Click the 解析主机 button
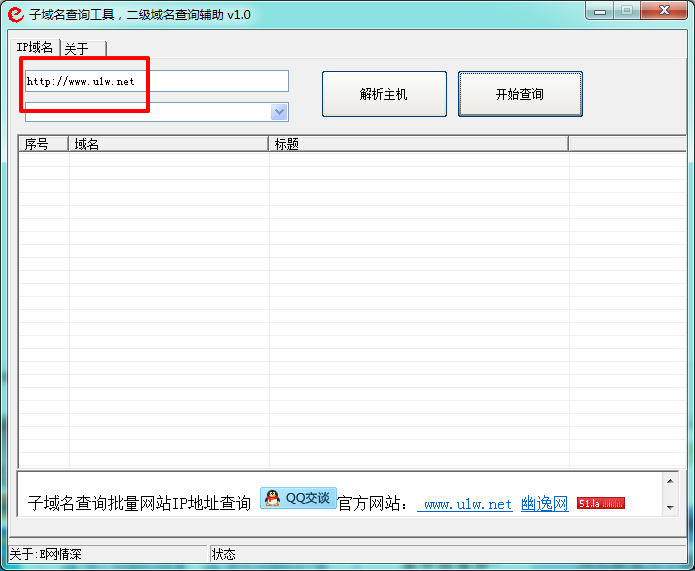The width and height of the screenshot is (695, 571). point(384,94)
